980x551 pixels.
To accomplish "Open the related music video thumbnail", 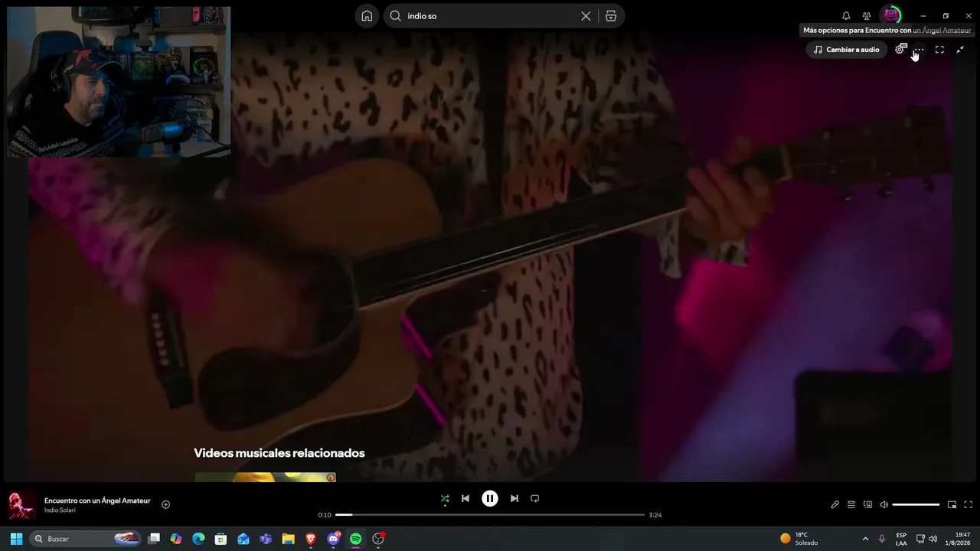I will 265,478.
